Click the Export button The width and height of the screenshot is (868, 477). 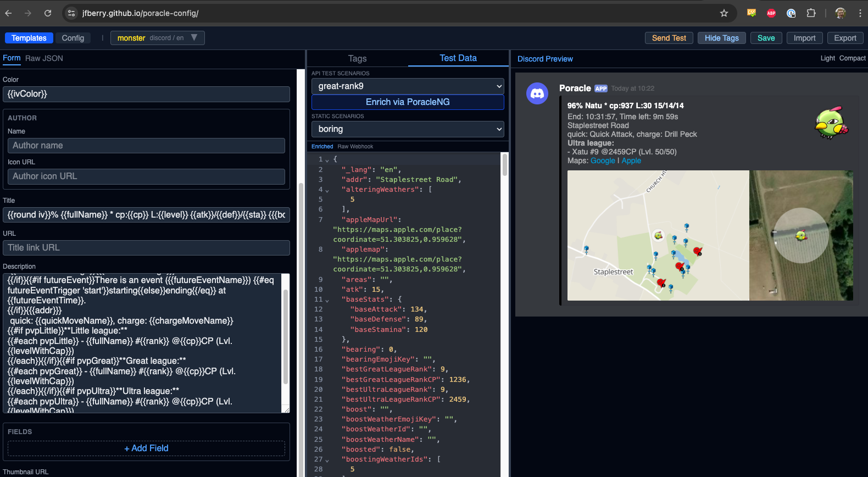tap(845, 38)
